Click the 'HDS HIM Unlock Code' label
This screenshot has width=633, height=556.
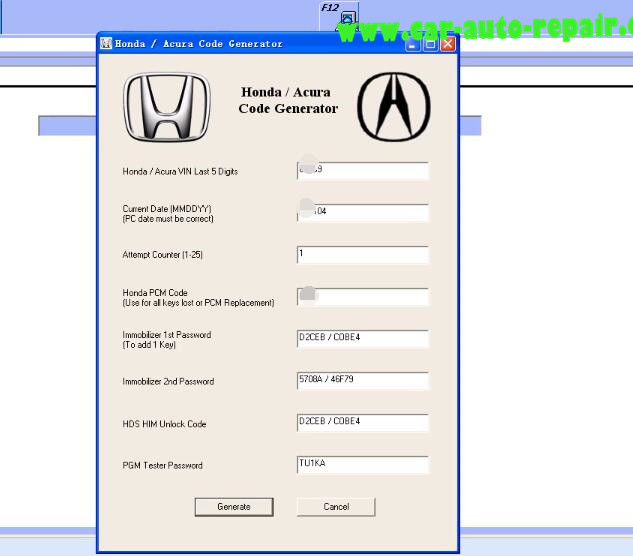tap(164, 424)
